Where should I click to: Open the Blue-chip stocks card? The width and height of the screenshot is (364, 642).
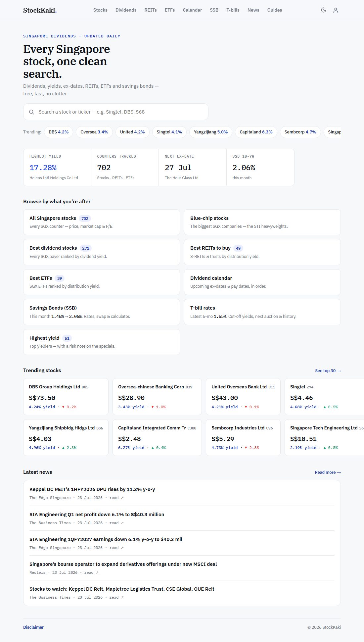coord(262,222)
